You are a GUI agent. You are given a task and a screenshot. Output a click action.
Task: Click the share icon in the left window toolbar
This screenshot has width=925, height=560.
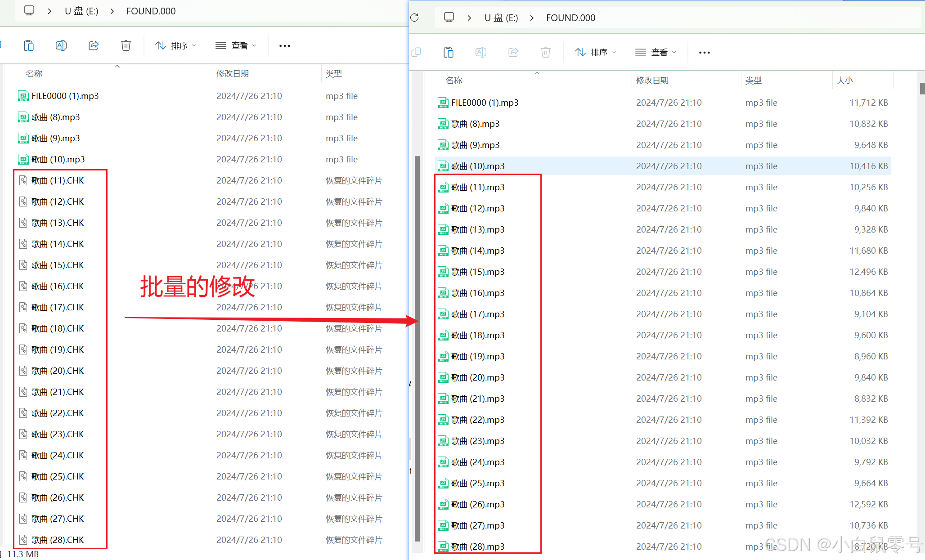94,45
